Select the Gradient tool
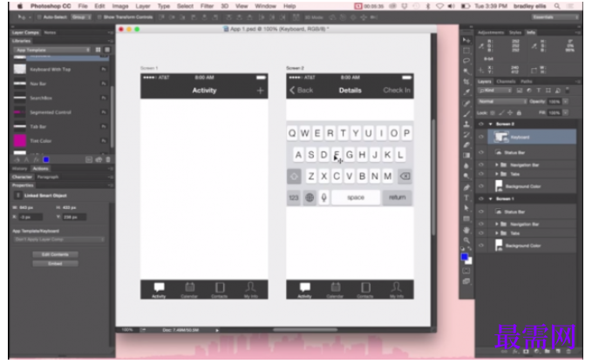Image resolution: width=592 pixels, height=364 pixels. click(x=466, y=155)
